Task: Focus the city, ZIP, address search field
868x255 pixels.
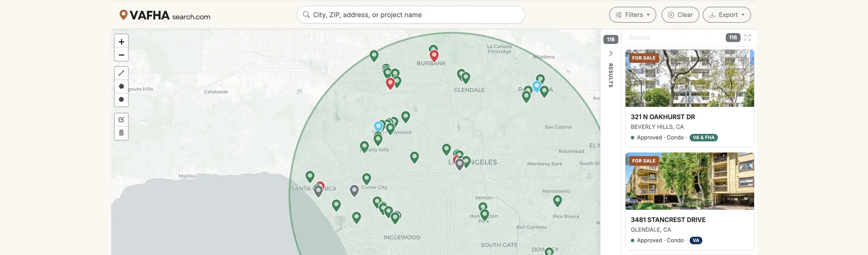Action: pos(411,14)
